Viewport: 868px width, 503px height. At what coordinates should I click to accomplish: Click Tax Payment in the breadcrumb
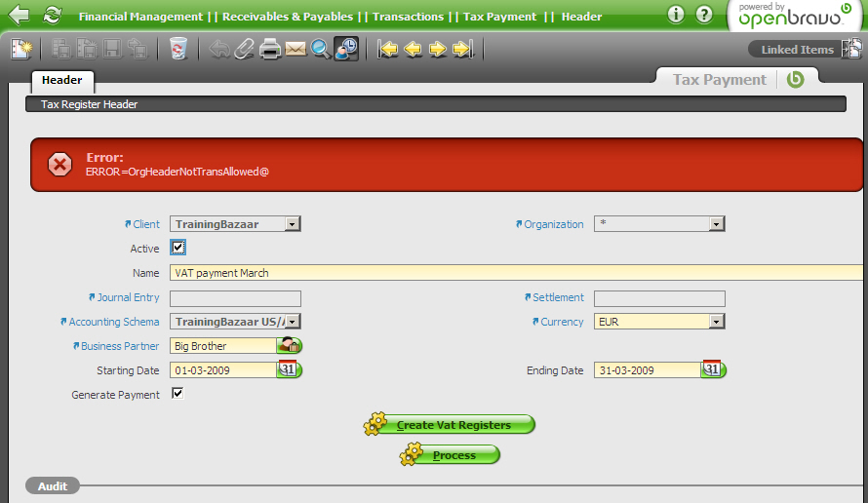coord(500,17)
